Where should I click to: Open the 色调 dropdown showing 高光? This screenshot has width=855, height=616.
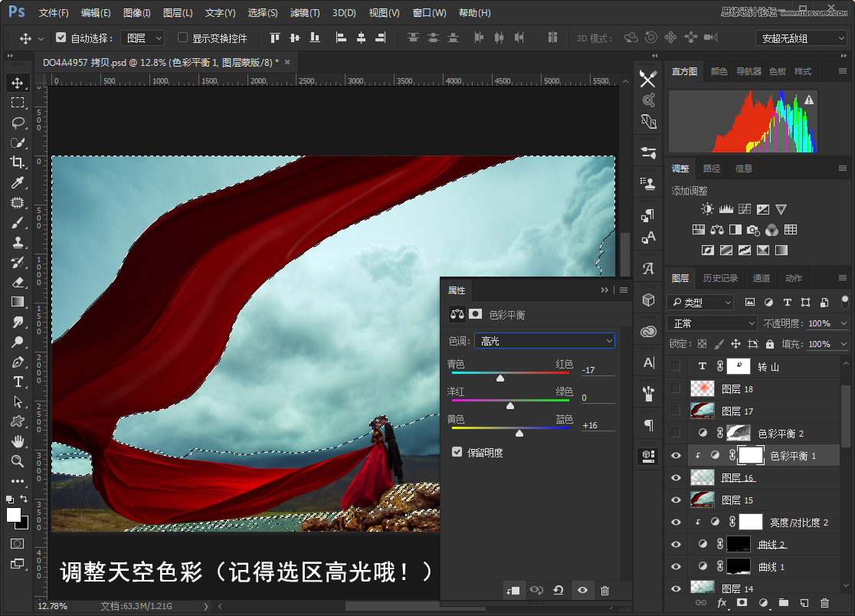click(x=544, y=341)
